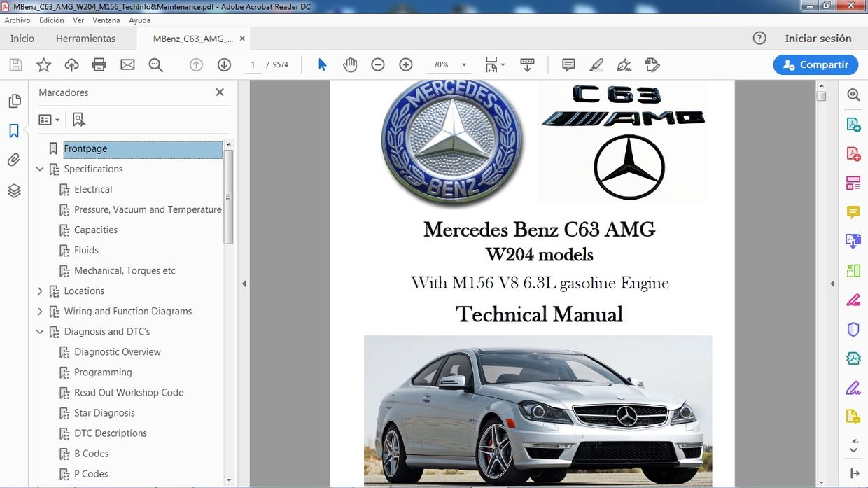The height and width of the screenshot is (488, 868).
Task: Collapse the Specifications bookmark tree
Action: pos(40,169)
